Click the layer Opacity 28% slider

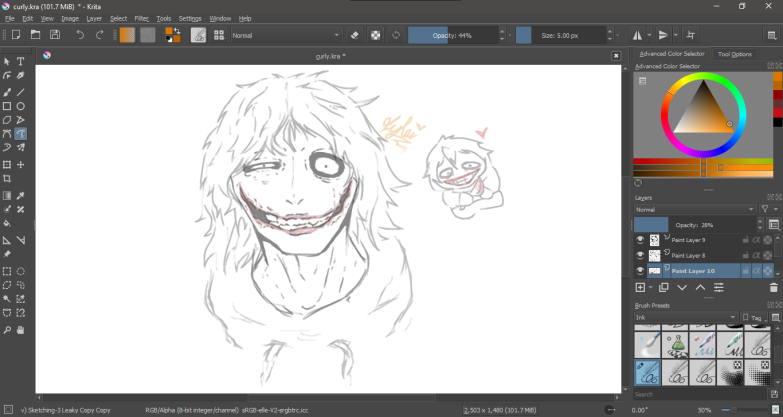click(695, 225)
